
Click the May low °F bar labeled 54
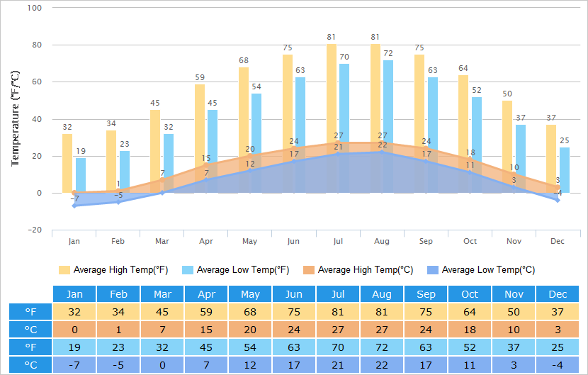[x=256, y=143]
